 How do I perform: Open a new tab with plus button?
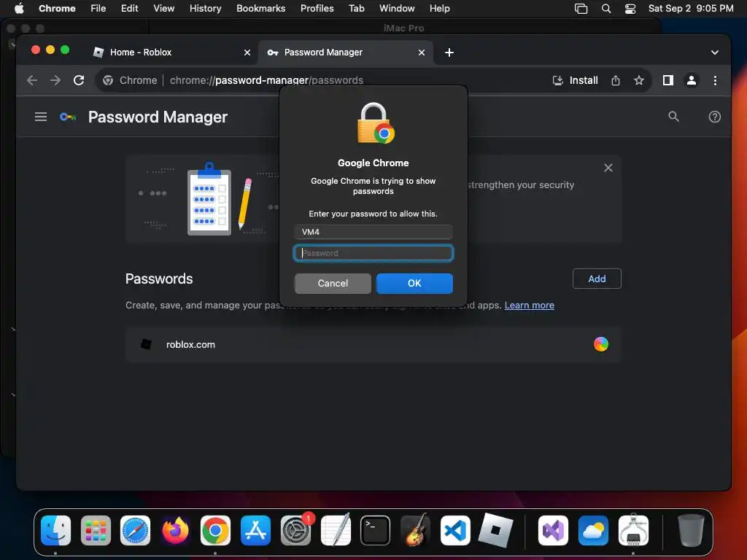[x=449, y=52]
